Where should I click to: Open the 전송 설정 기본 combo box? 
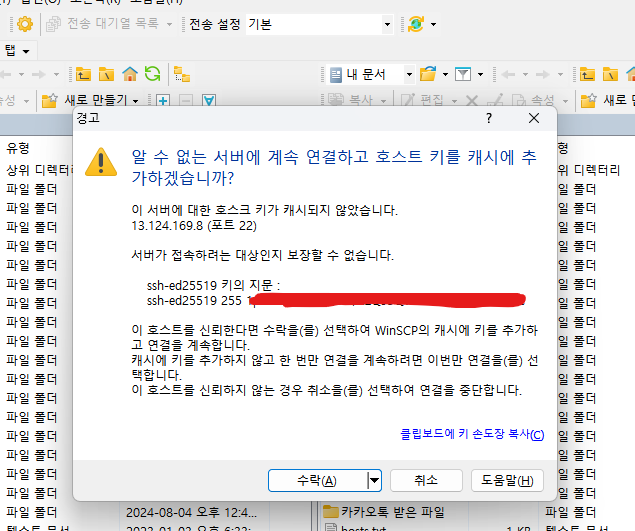320,24
